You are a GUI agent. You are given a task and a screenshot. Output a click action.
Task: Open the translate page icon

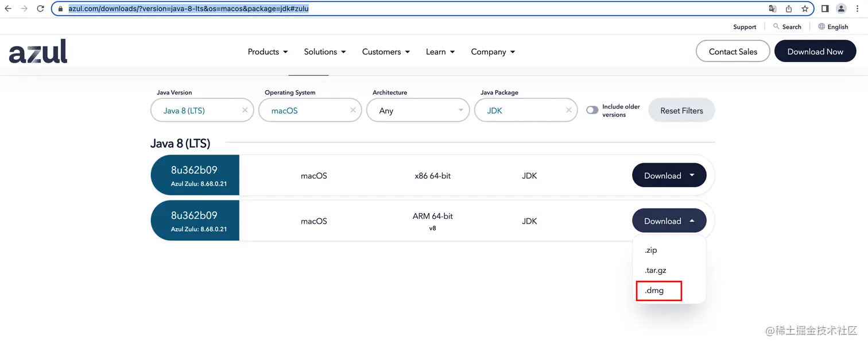click(773, 9)
